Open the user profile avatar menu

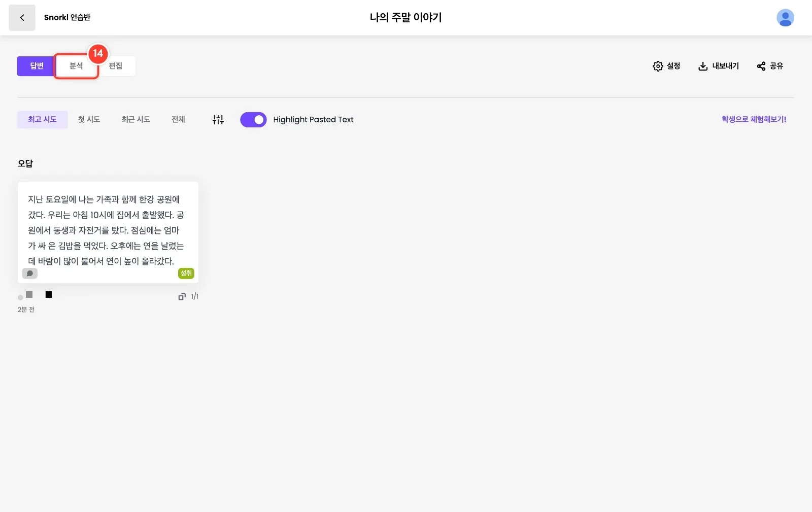[x=785, y=18]
